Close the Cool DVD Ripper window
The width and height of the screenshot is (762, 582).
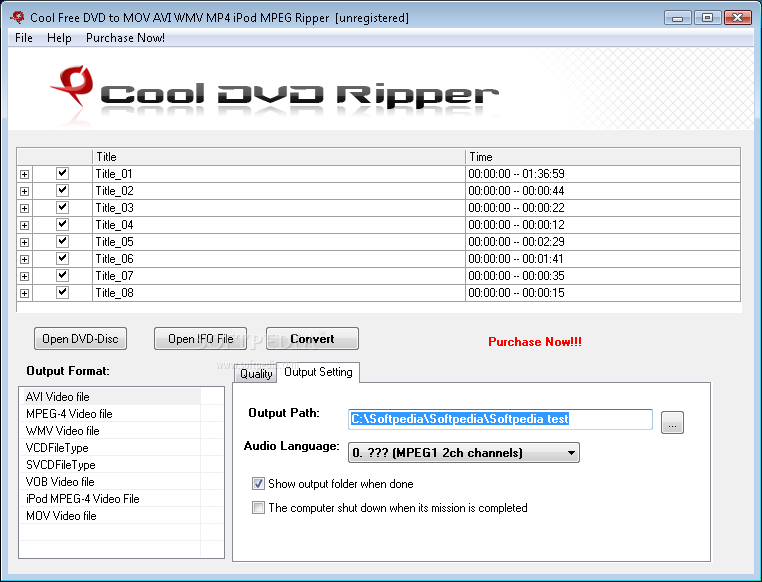pos(737,18)
